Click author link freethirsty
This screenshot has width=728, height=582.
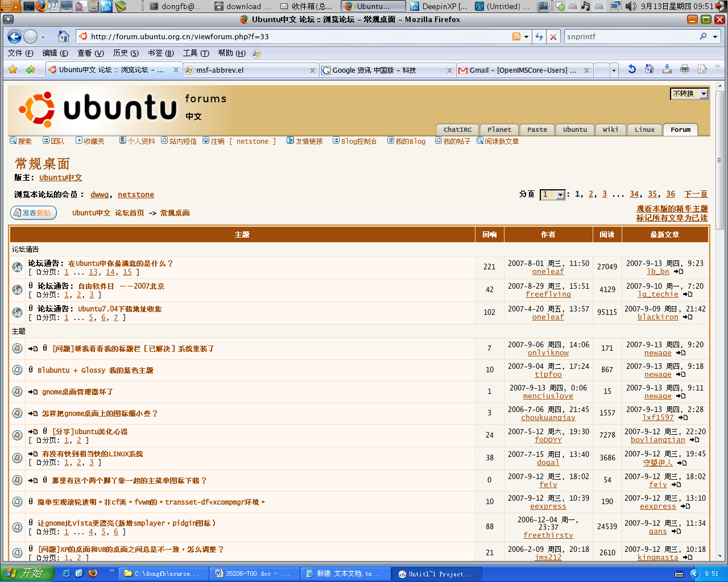[x=548, y=535]
